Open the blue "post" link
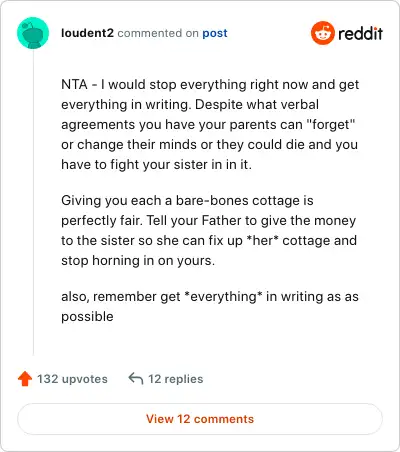The image size is (400, 452). [x=215, y=33]
